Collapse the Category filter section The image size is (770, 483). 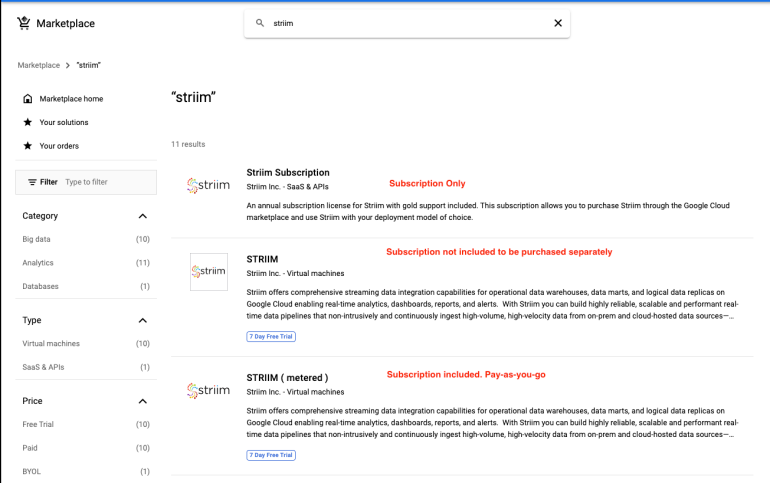142,216
